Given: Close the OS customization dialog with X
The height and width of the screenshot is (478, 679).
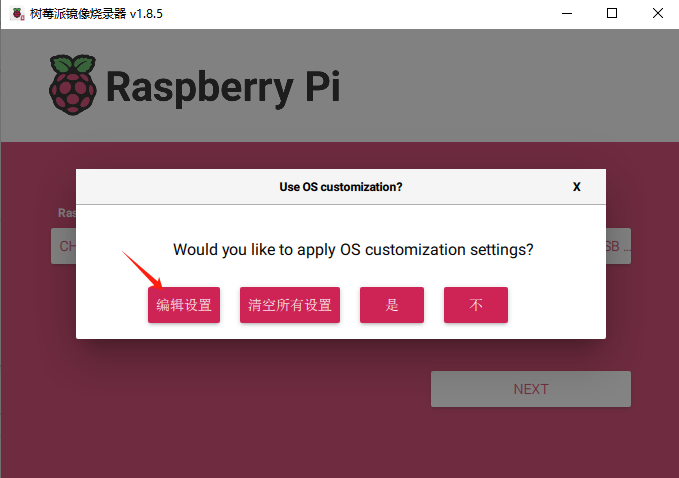Looking at the screenshot, I should pos(576,187).
